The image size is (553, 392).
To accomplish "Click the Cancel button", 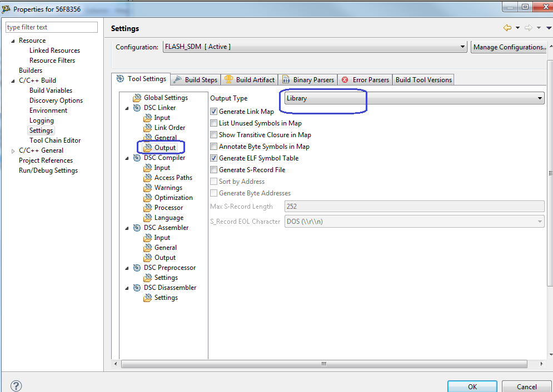I will [526, 386].
